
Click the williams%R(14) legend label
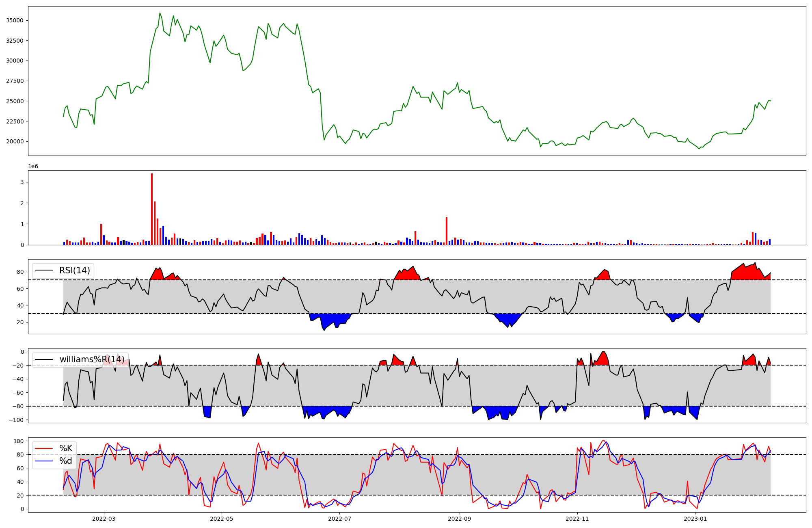[x=92, y=359]
